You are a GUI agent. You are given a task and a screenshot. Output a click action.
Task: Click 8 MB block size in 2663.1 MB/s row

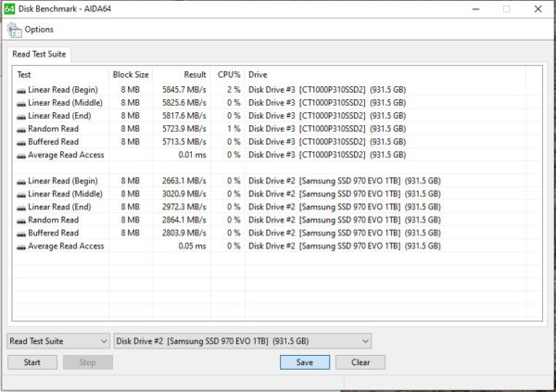click(130, 181)
